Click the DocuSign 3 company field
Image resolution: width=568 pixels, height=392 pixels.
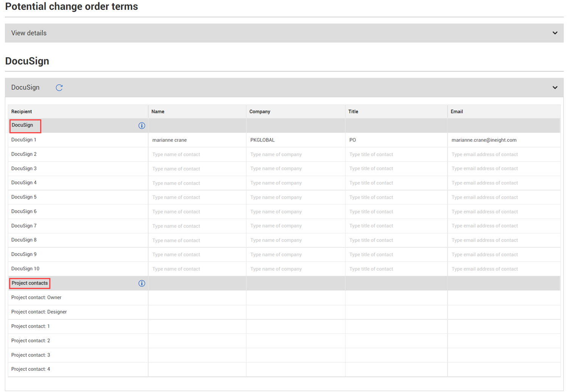point(296,169)
